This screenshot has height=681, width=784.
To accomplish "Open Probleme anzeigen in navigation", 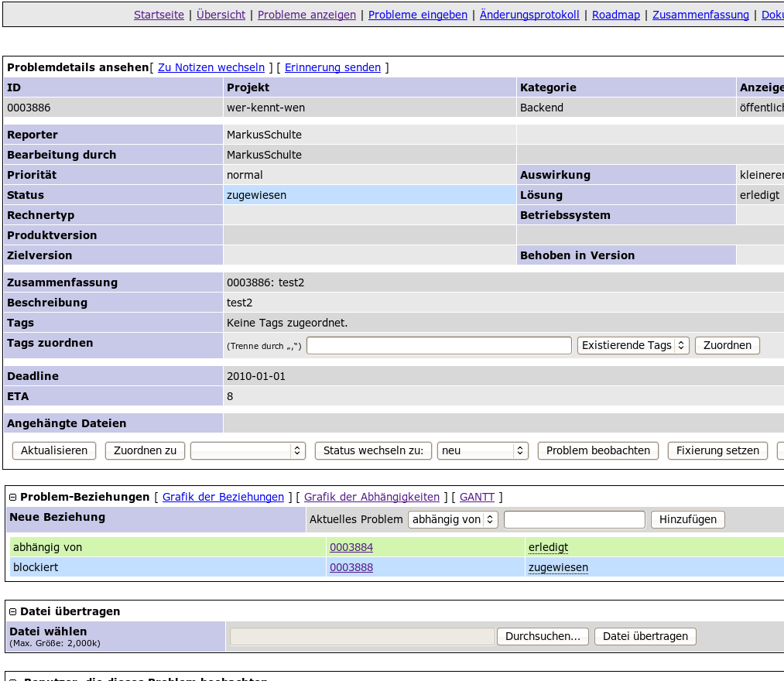I will pyautogui.click(x=306, y=15).
